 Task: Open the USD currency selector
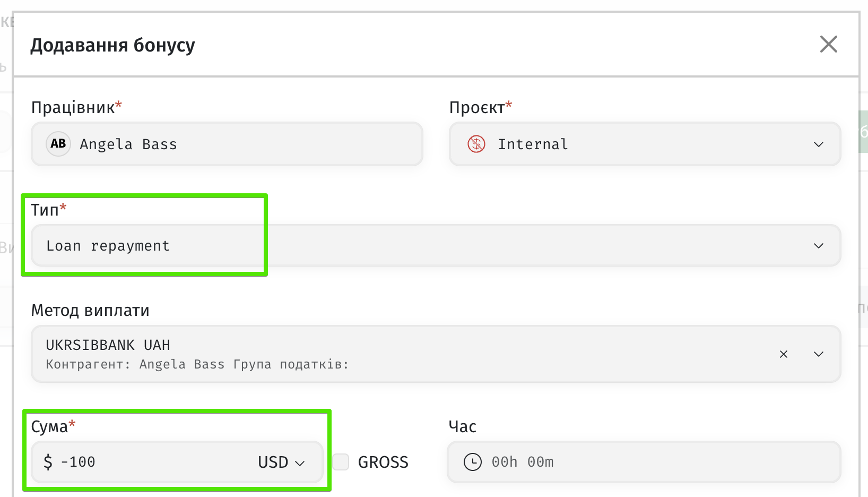click(x=281, y=462)
